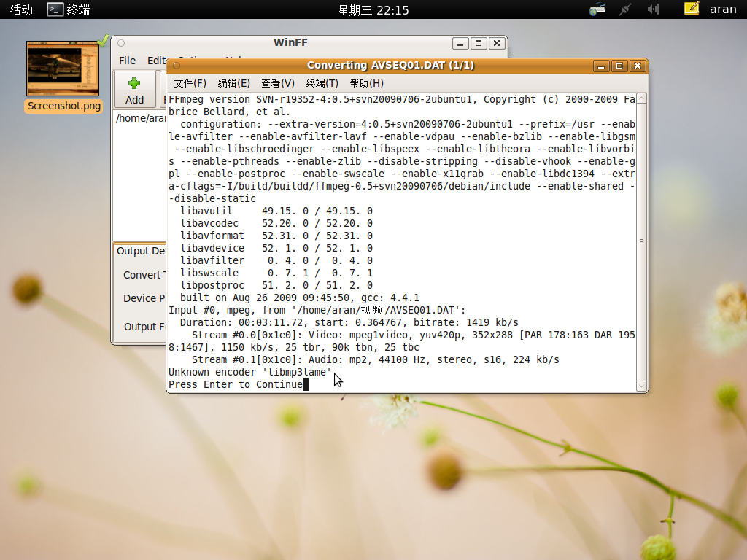
Task: Minimize the Converting AVSEQ01.DAT terminal window
Action: click(601, 66)
